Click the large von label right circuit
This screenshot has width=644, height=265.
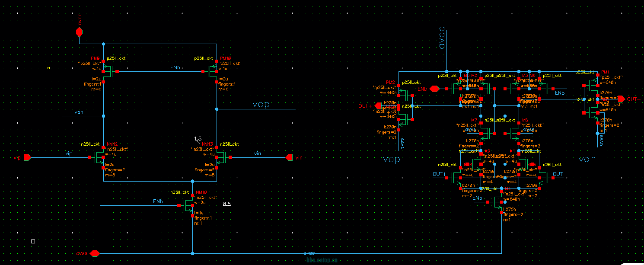[587, 160]
